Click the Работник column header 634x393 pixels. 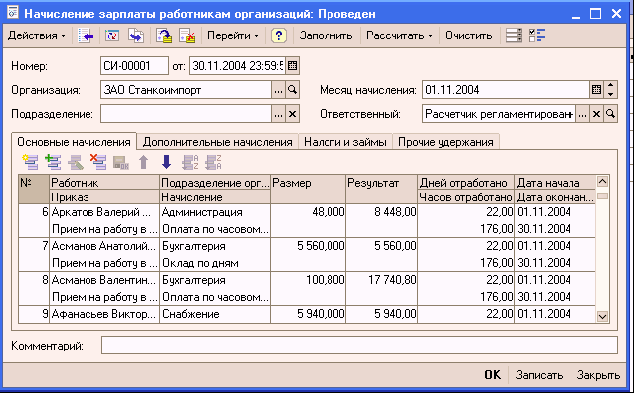click(104, 183)
